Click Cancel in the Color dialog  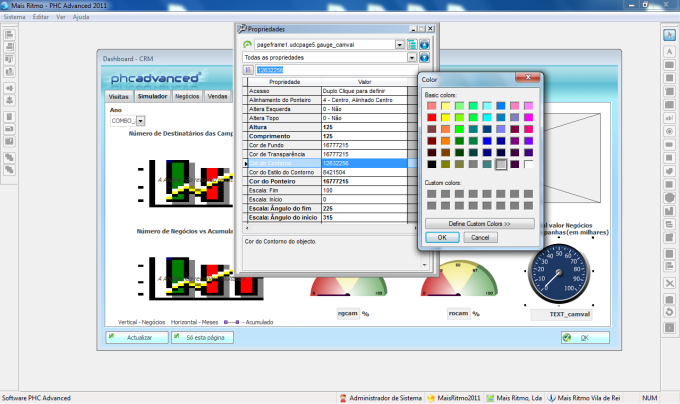point(480,238)
